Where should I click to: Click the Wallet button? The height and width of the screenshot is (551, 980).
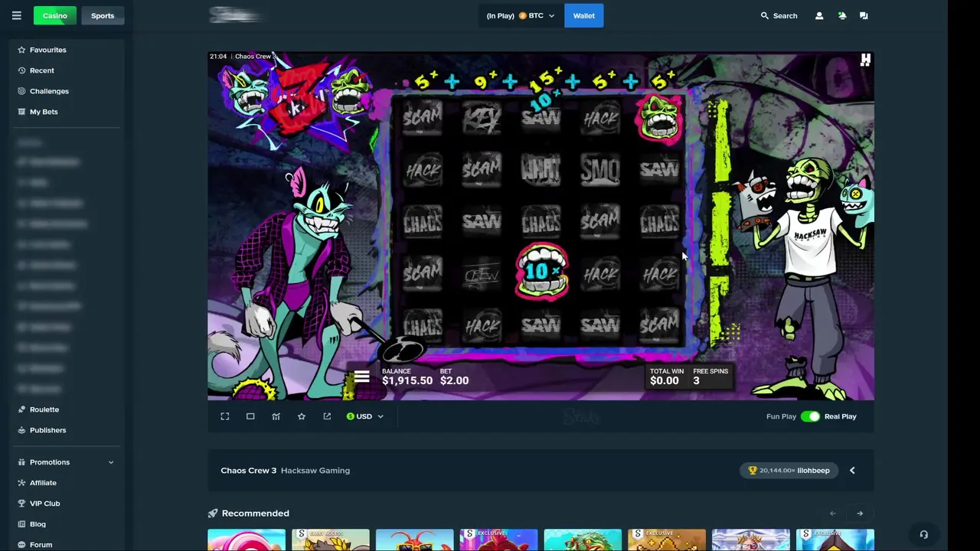583,15
